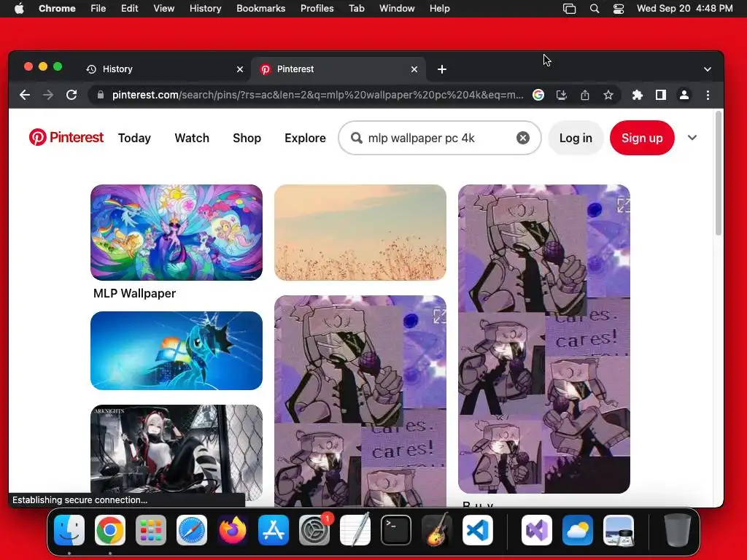The height and width of the screenshot is (560, 747).
Task: Open System Settings from the Dock
Action: (x=314, y=530)
